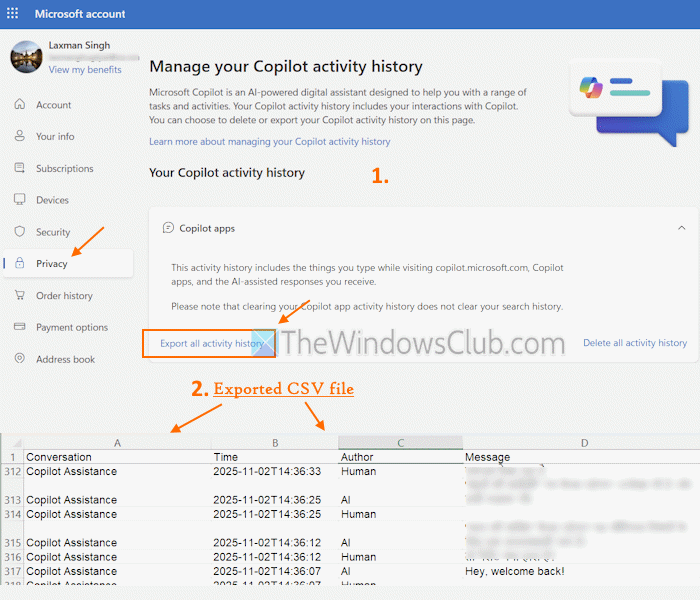Click the Microsoft account header title

coord(80,14)
